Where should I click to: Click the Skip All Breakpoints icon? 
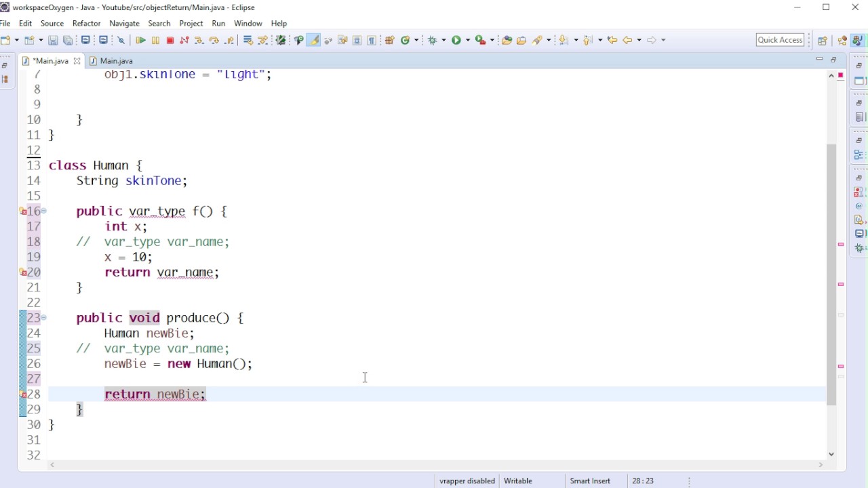pos(121,41)
